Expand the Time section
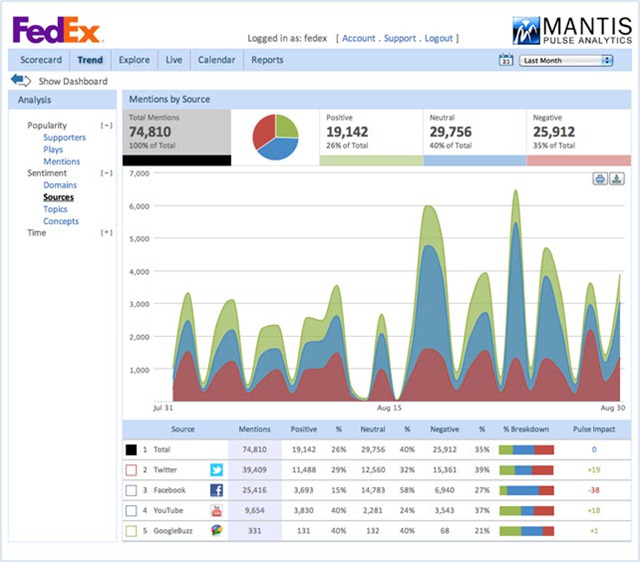 click(107, 233)
